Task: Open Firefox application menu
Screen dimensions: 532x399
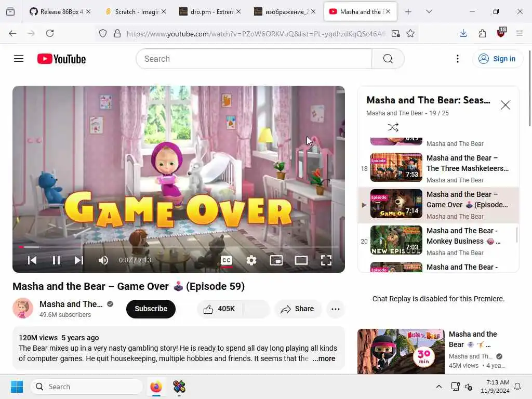Action: (x=520, y=33)
